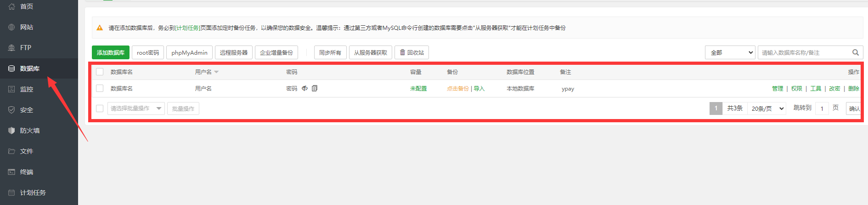The width and height of the screenshot is (868, 205).
Task: Click the firewall shield icon
Action: tap(11, 131)
